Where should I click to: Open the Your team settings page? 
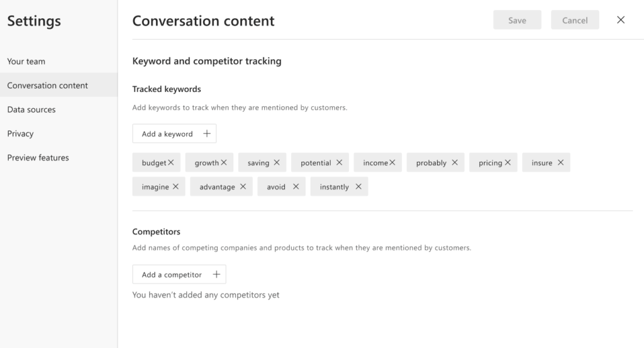tap(26, 62)
